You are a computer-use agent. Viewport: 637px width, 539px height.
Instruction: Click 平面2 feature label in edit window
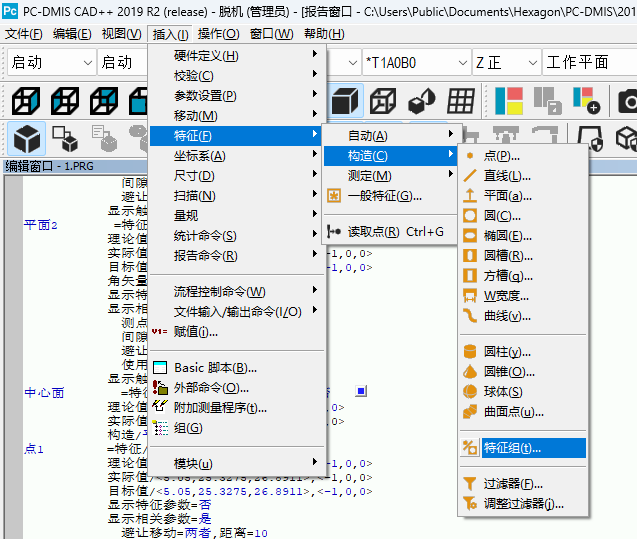coord(41,224)
